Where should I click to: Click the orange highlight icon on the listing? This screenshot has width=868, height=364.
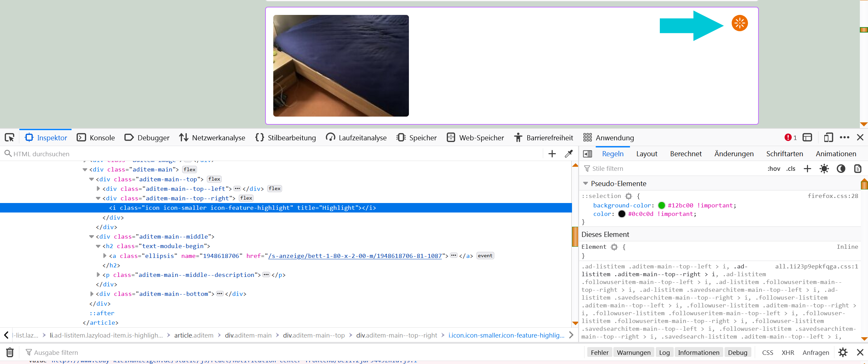[739, 23]
